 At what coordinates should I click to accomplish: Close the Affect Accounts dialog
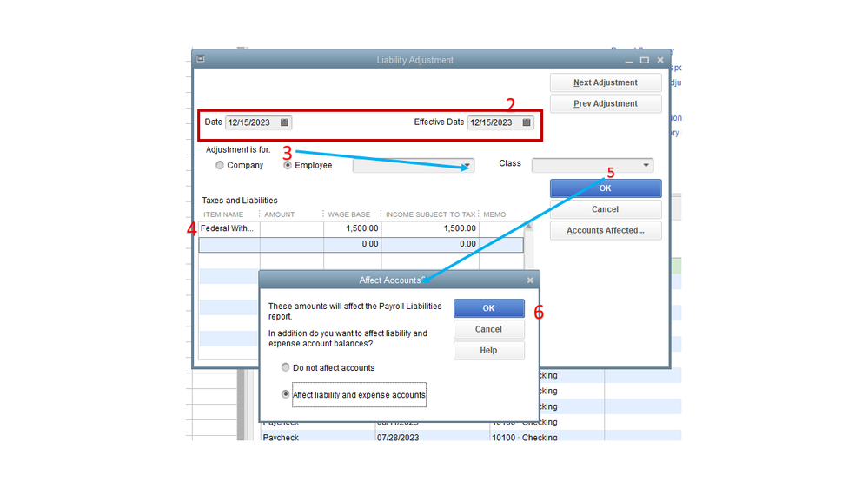[x=530, y=280]
